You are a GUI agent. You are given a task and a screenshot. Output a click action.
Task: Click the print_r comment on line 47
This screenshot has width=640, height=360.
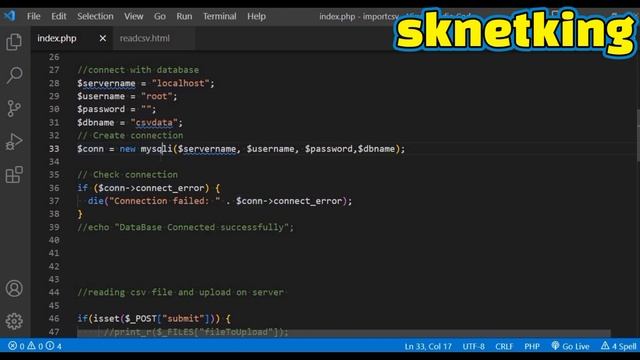coord(196,332)
